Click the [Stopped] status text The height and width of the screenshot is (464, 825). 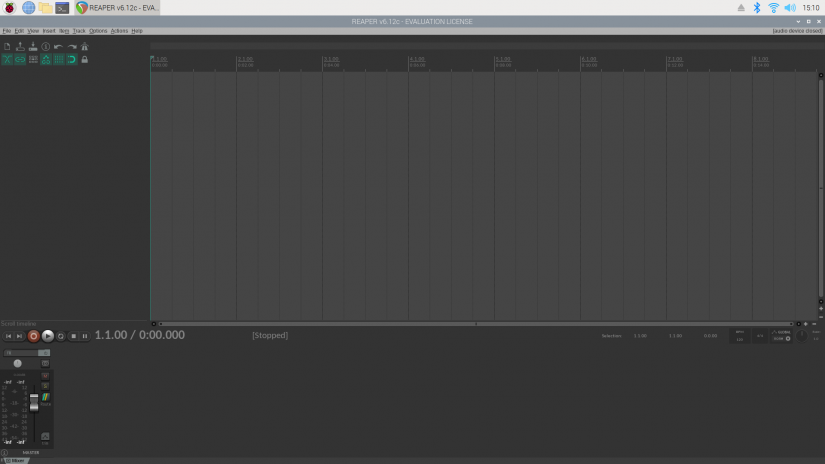[x=270, y=335]
